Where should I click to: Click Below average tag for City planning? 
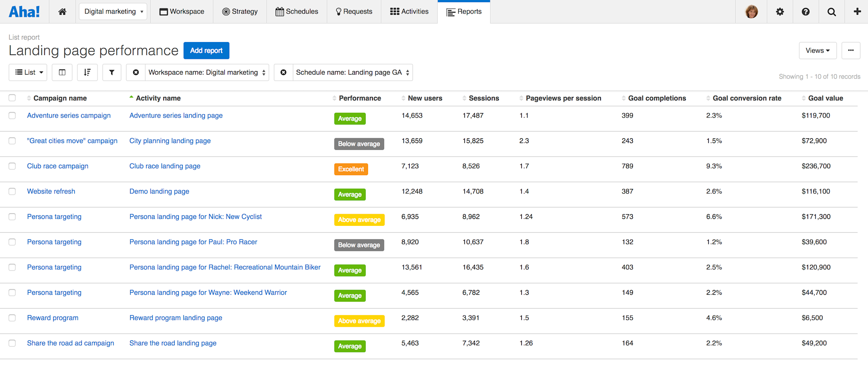point(359,144)
